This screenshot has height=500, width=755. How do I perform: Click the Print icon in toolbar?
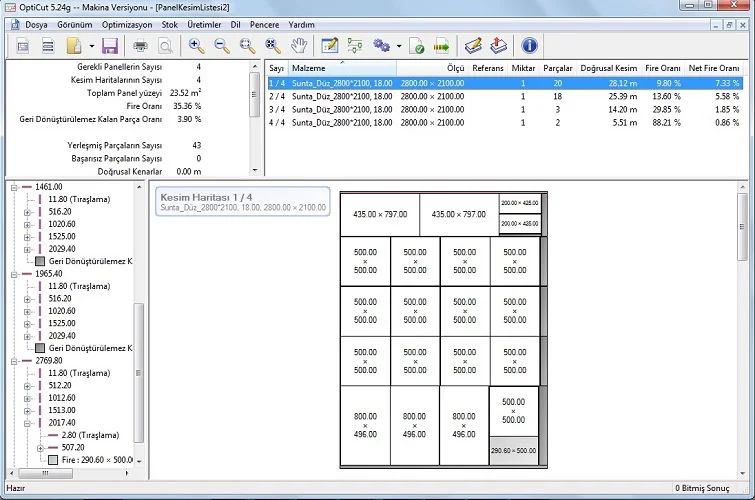(x=141, y=46)
